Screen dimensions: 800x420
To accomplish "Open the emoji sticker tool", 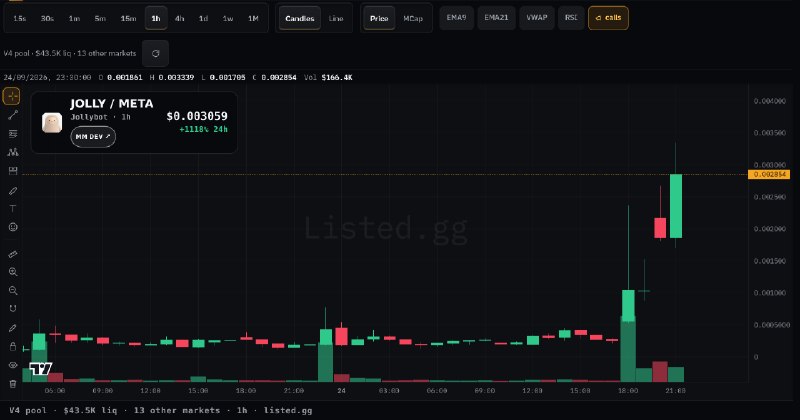I will click(13, 227).
